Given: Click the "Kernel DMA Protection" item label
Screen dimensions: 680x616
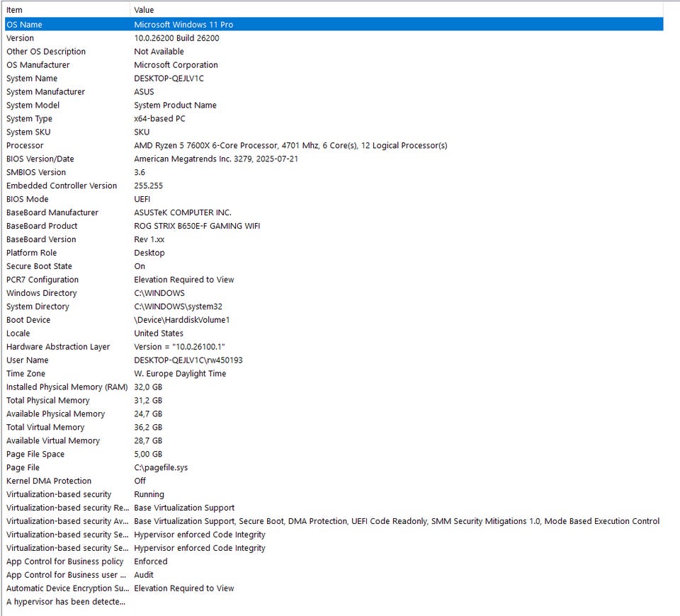Looking at the screenshot, I should click(49, 481).
